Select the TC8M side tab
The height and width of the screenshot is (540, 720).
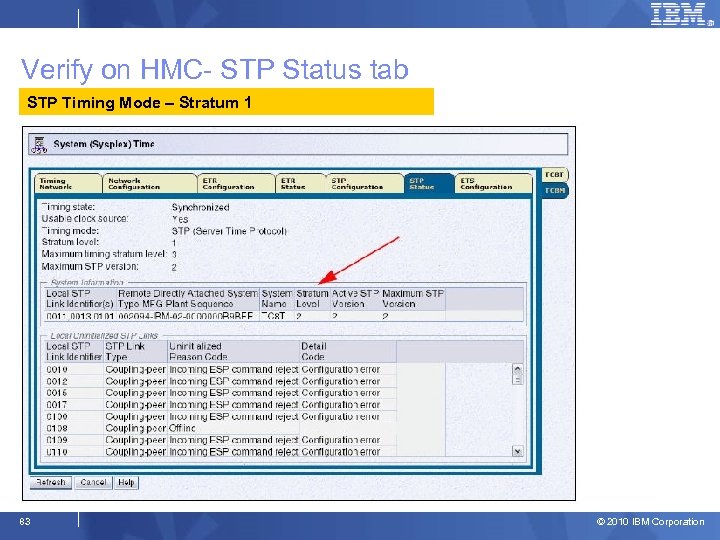point(555,190)
